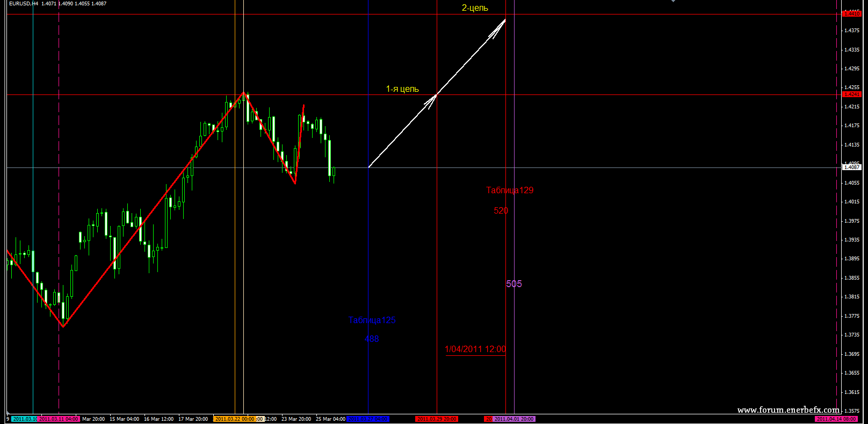Click the blue 2011.03.27 time label
The height and width of the screenshot is (424, 868).
pyautogui.click(x=368, y=419)
